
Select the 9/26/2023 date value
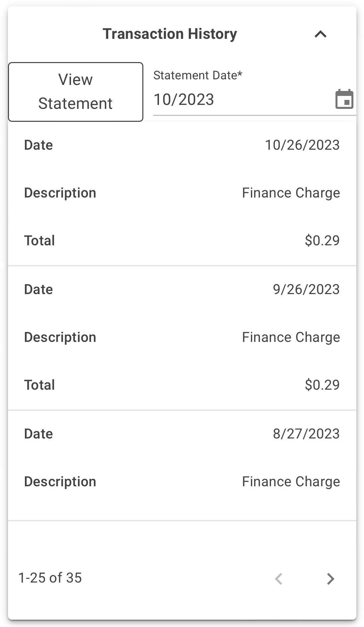point(306,289)
